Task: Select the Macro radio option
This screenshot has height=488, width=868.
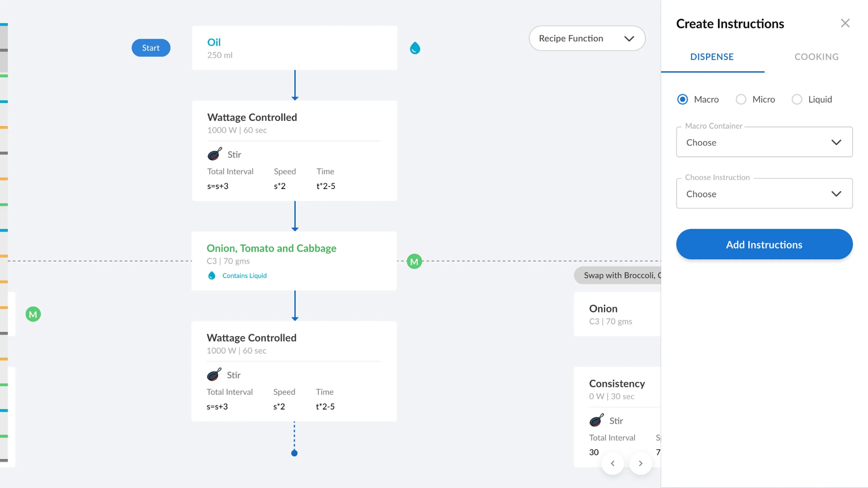Action: (682, 99)
